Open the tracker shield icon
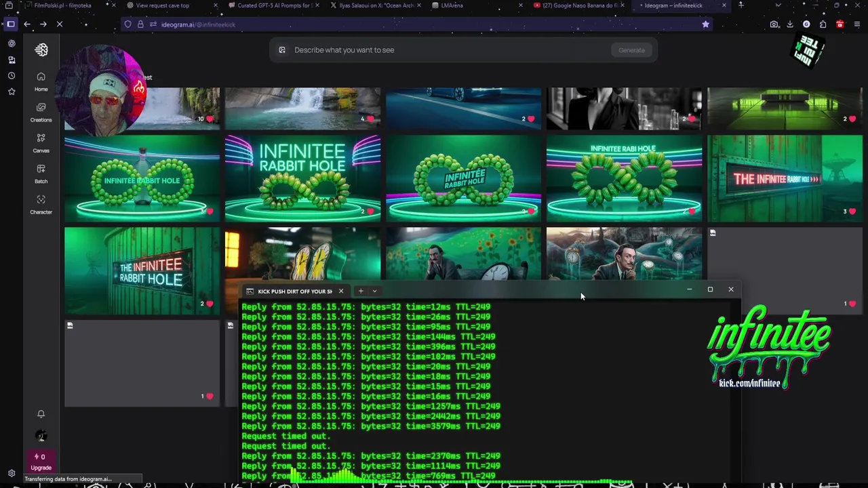 pyautogui.click(x=127, y=24)
